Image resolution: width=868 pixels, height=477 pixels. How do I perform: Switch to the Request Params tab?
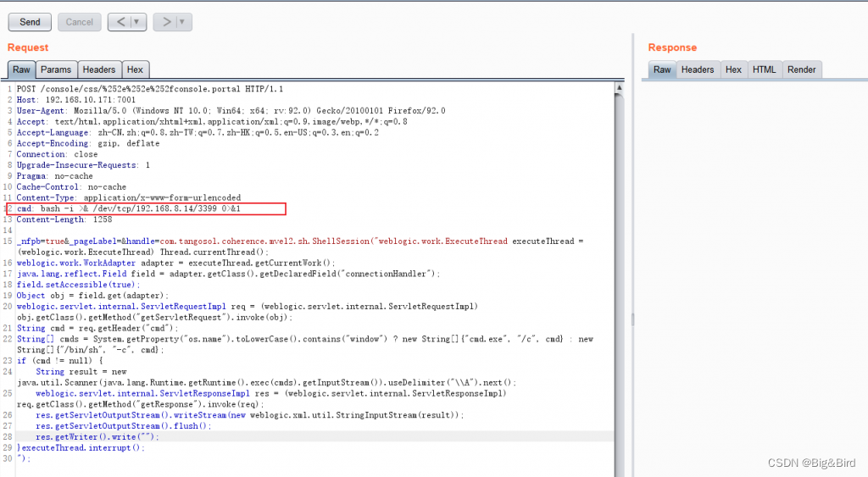(x=56, y=69)
